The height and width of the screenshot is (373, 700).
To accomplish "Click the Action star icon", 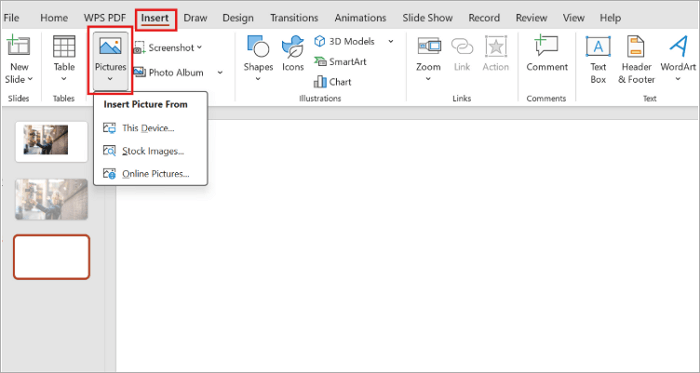I will tap(496, 46).
